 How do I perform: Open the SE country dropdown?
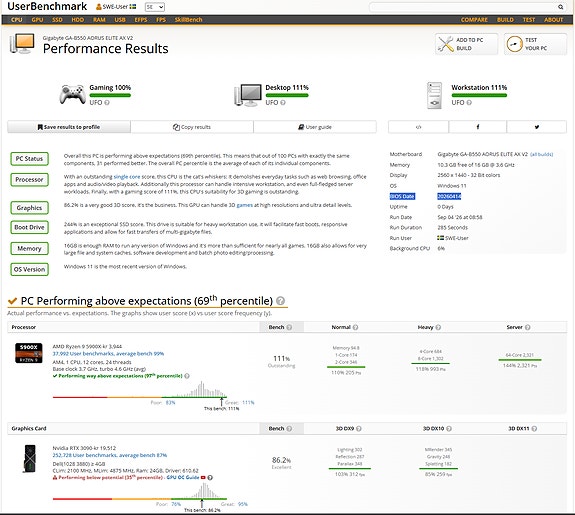pyautogui.click(x=155, y=7)
